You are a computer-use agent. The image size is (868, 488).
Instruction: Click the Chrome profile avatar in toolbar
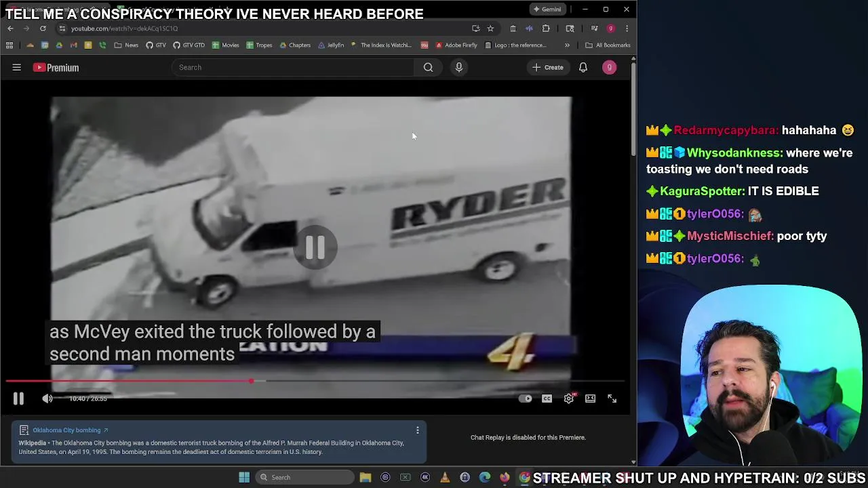pyautogui.click(x=610, y=28)
